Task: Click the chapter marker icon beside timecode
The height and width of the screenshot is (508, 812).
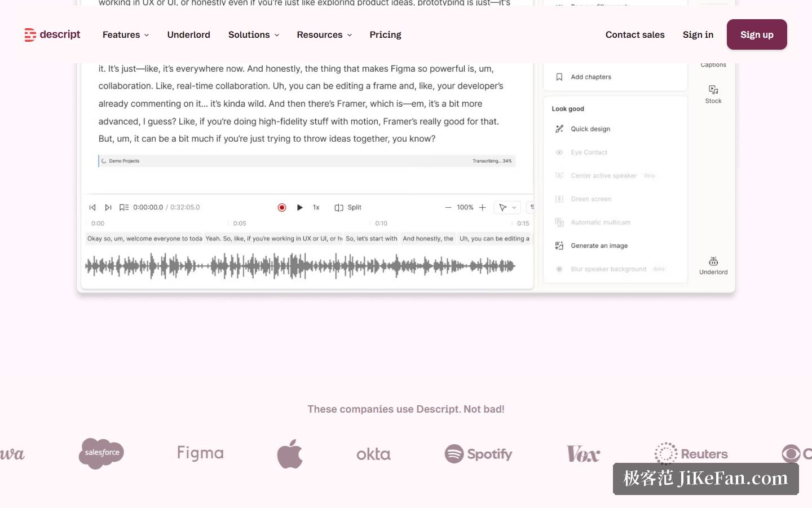Action: 124,207
